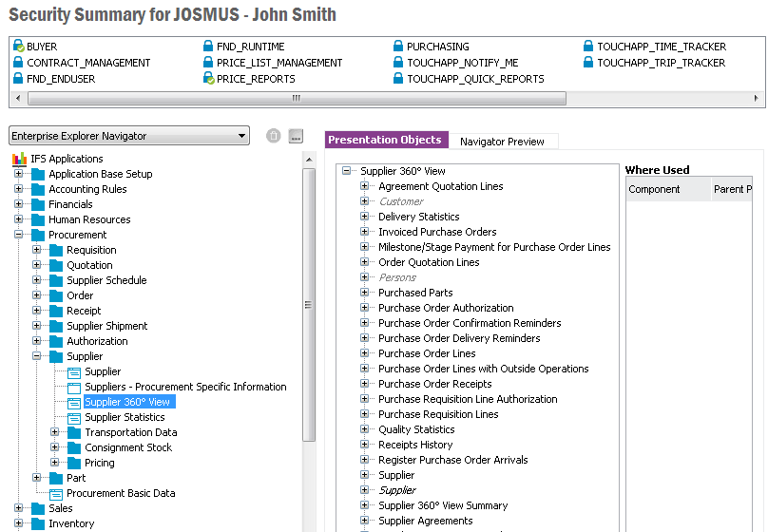Click the PURCHASING lock icon
This screenshot has width=768, height=532.
[x=398, y=46]
